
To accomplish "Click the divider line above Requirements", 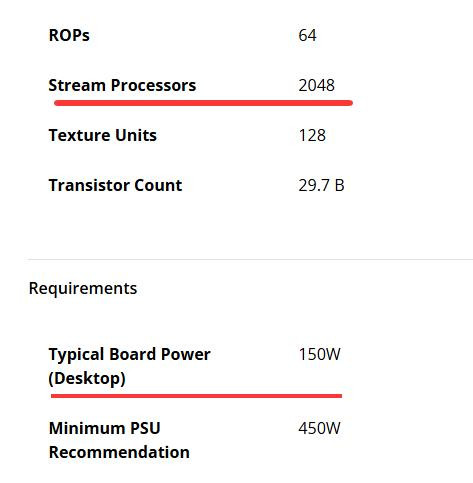I will point(250,259).
